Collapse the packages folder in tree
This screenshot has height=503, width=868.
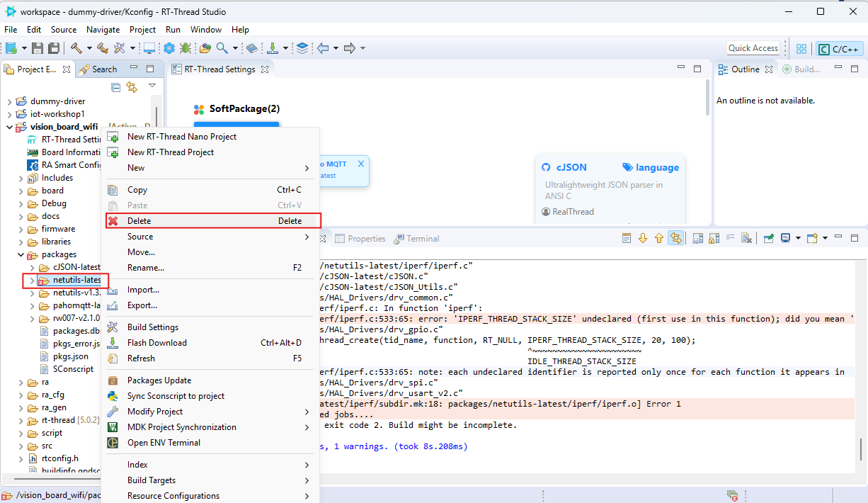[21, 255]
